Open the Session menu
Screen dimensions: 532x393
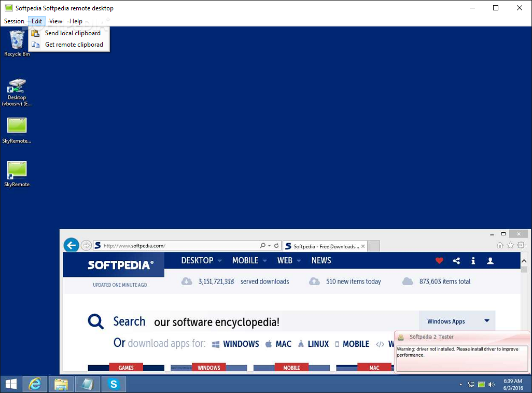14,21
